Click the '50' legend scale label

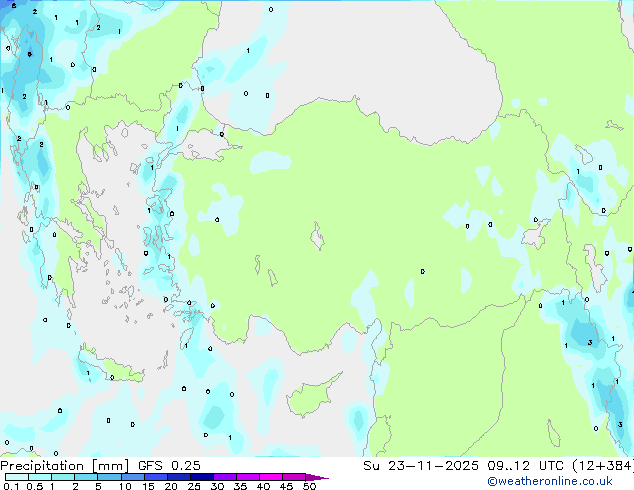pos(309,486)
